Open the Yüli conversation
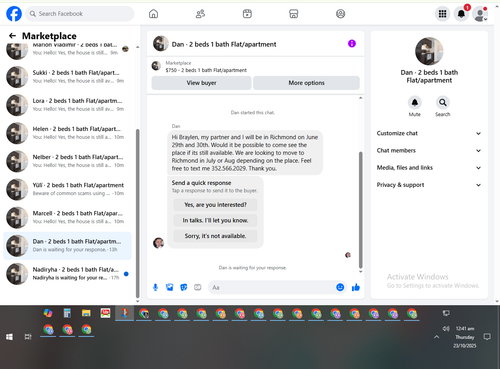The width and height of the screenshot is (500, 369). 67,189
